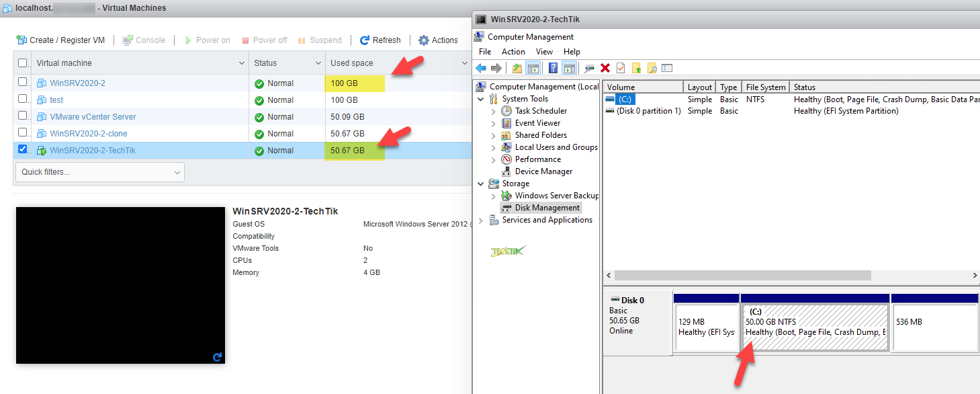Click the Services and Applications icon
This screenshot has height=394, width=980.
[x=494, y=220]
